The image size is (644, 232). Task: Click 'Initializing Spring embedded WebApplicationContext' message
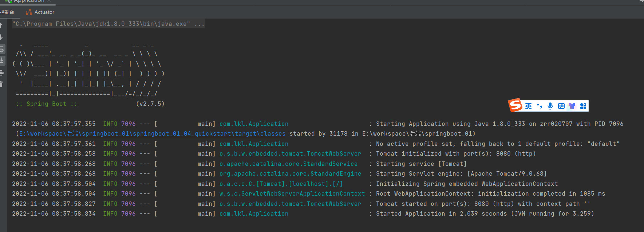pyautogui.click(x=467, y=184)
